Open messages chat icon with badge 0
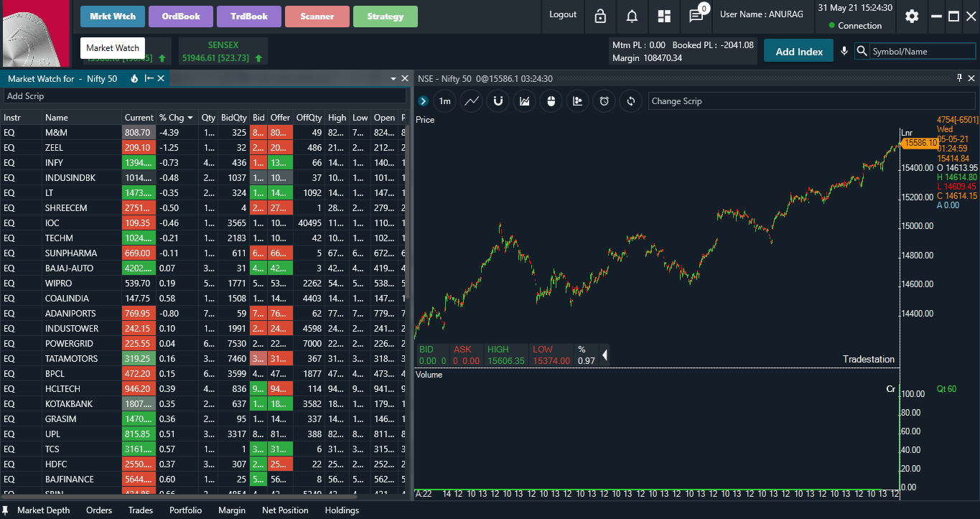Screen dimensions: 980x519 [x=696, y=15]
